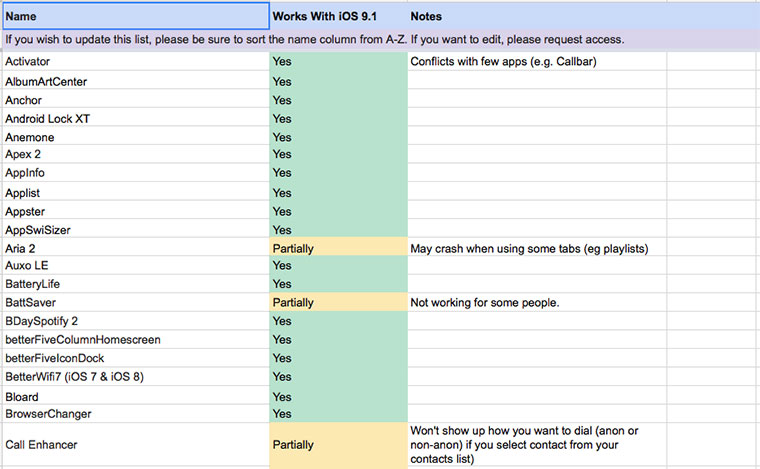Select the Apex 2 name cell

(136, 154)
